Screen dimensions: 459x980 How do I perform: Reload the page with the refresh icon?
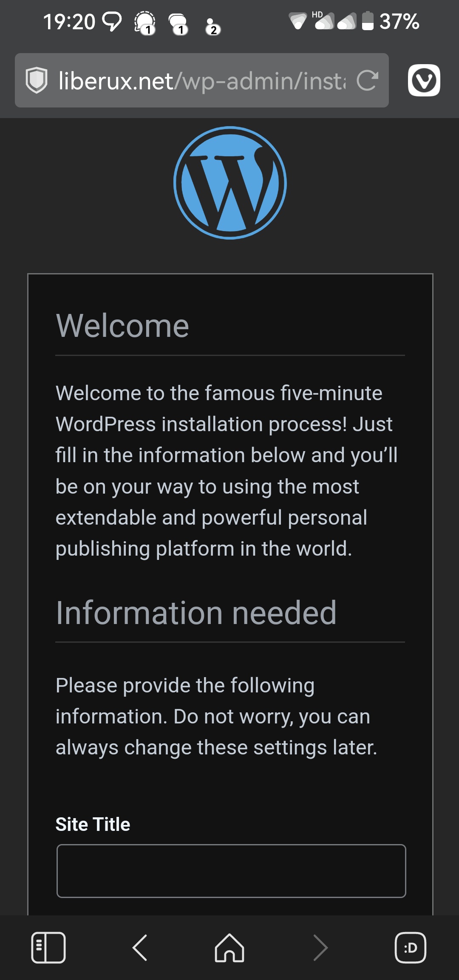point(367,80)
